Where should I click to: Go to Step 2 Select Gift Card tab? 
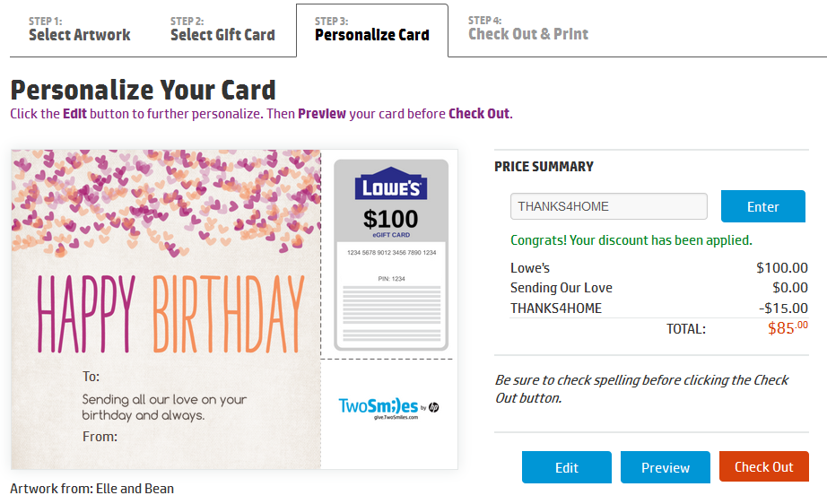coord(222,29)
